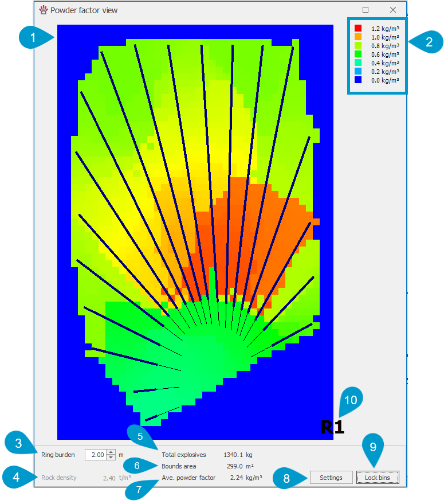Image resolution: width=444 pixels, height=504 pixels.
Task: Click the R1 ring label
Action: (x=332, y=427)
